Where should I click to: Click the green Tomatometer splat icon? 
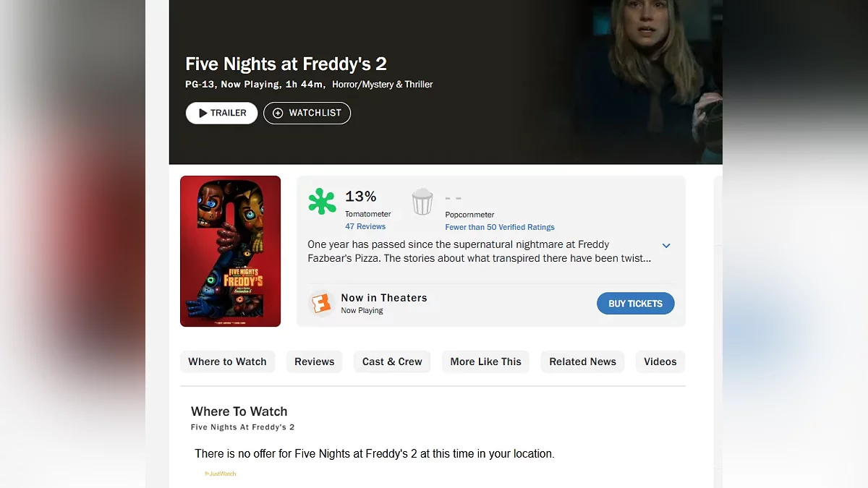[322, 202]
